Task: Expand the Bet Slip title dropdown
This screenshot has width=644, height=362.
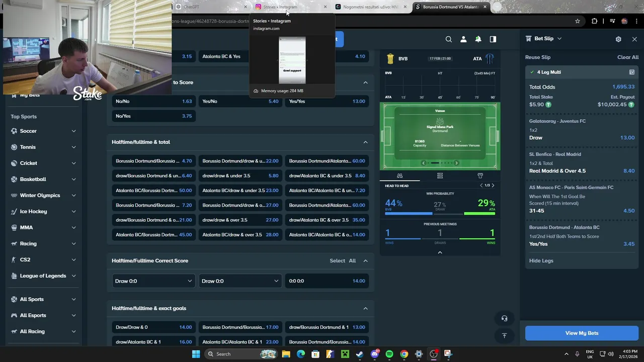Action: (x=559, y=39)
